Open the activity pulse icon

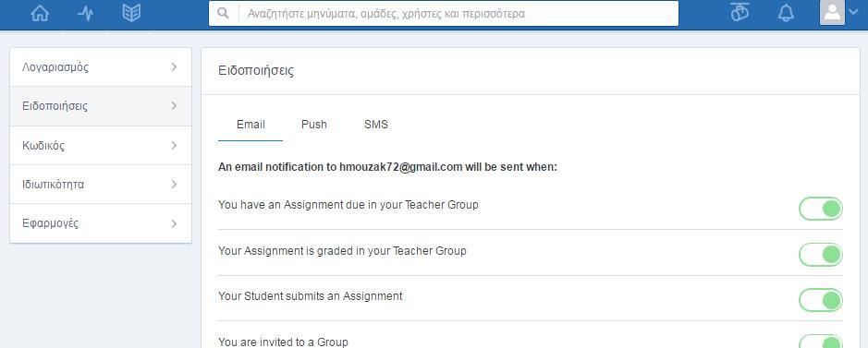tap(86, 13)
